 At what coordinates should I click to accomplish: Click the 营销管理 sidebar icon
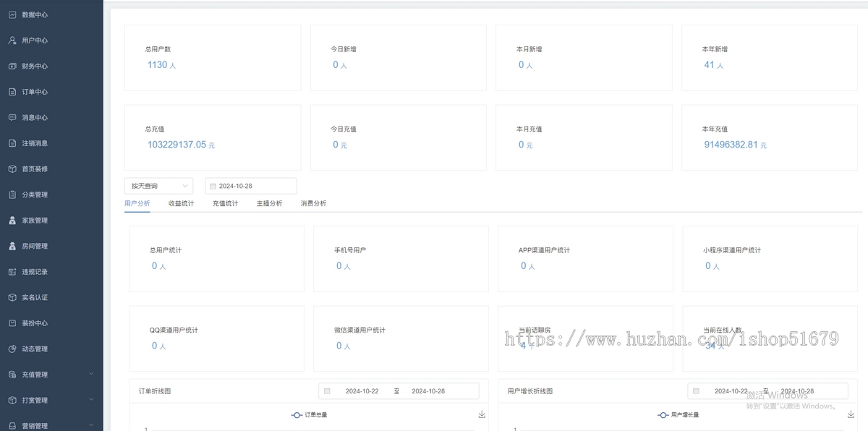pyautogui.click(x=12, y=426)
